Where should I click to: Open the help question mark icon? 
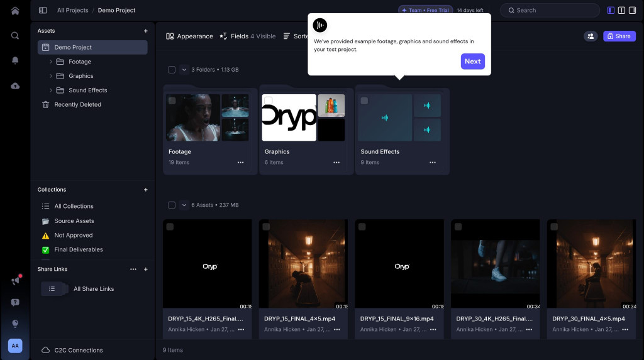coord(15,303)
